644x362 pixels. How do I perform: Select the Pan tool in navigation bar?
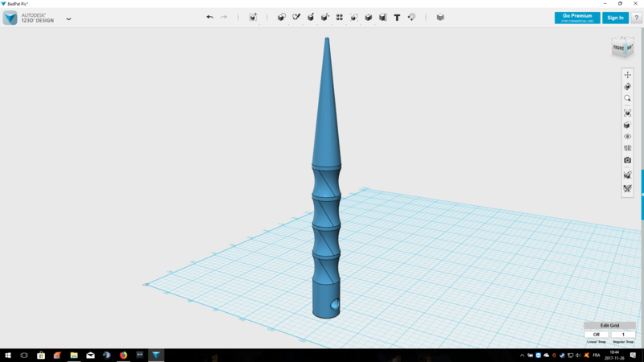628,75
